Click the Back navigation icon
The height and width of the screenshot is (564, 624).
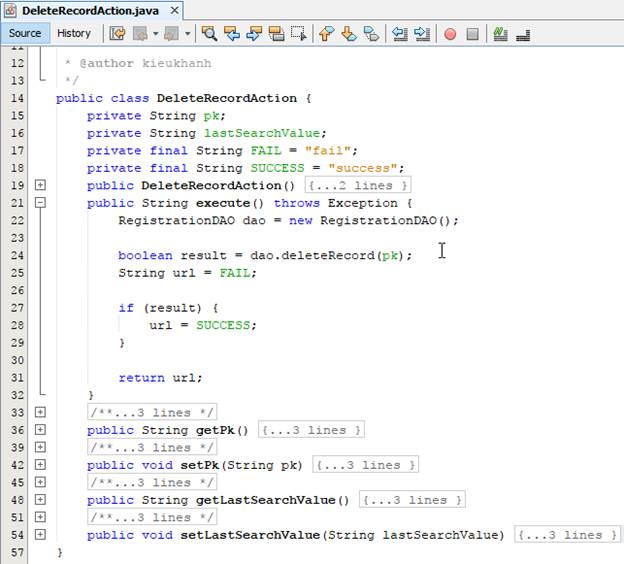click(140, 34)
